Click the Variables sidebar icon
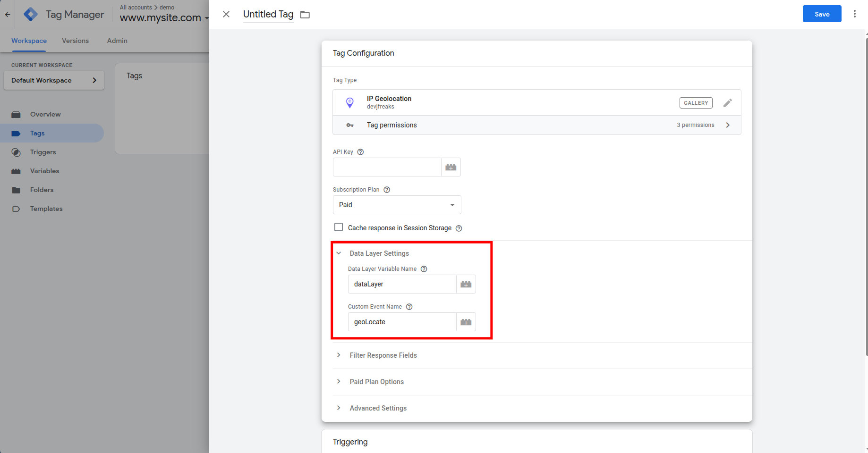868x453 pixels. click(x=16, y=171)
